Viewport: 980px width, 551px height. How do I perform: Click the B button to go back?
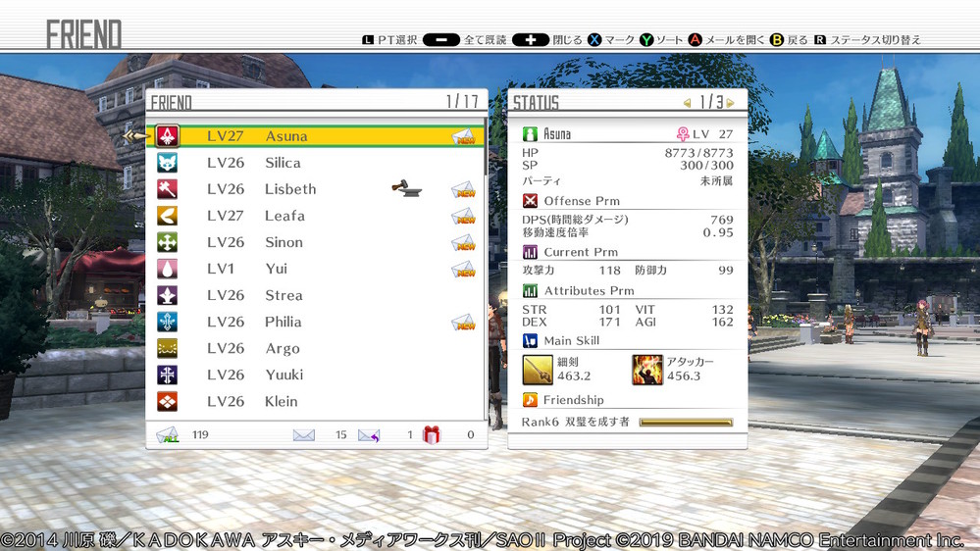tap(776, 40)
